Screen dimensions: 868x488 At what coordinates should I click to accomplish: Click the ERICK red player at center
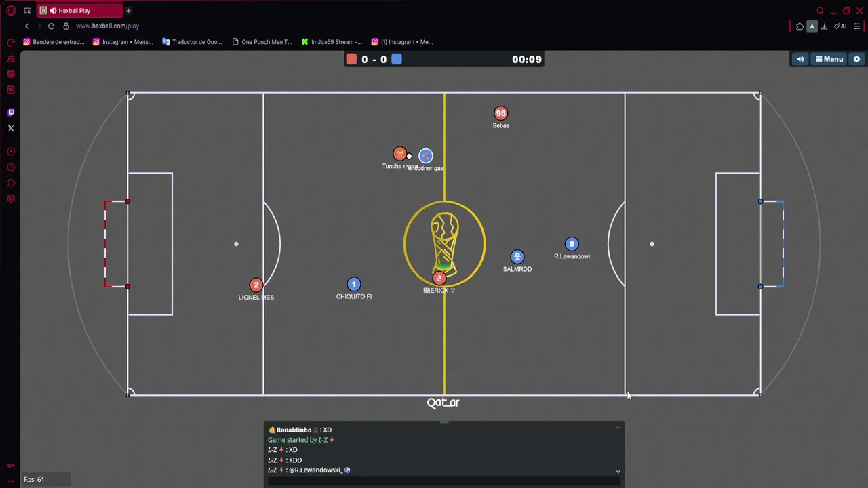tap(439, 278)
